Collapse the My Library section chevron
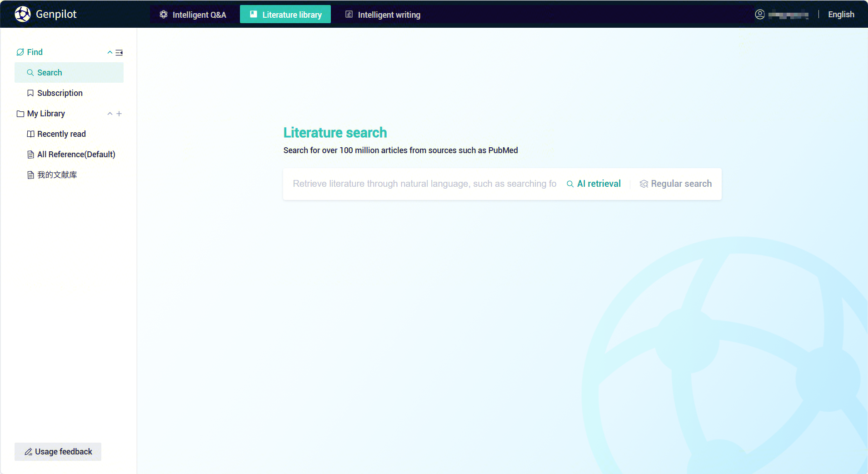 pos(110,114)
